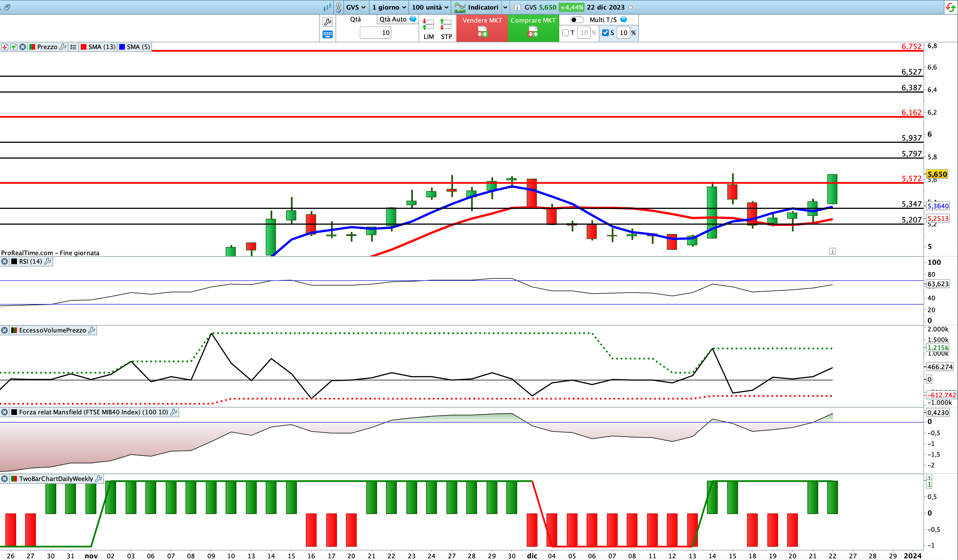The height and width of the screenshot is (560, 958).
Task: Click the blue 5,3640 SMA value label
Action: click(x=938, y=206)
